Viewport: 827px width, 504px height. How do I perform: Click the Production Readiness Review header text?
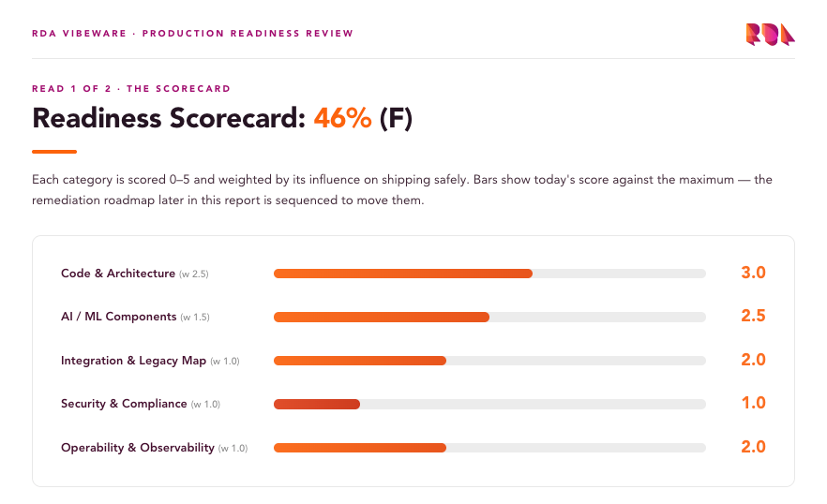[x=248, y=33]
